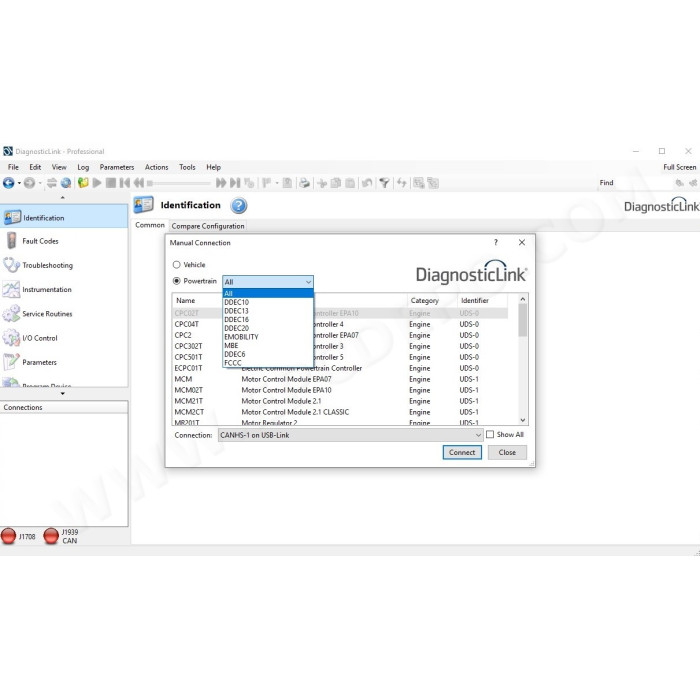Click the grey Forward navigation arrow
This screenshot has width=700, height=700.
[x=29, y=183]
